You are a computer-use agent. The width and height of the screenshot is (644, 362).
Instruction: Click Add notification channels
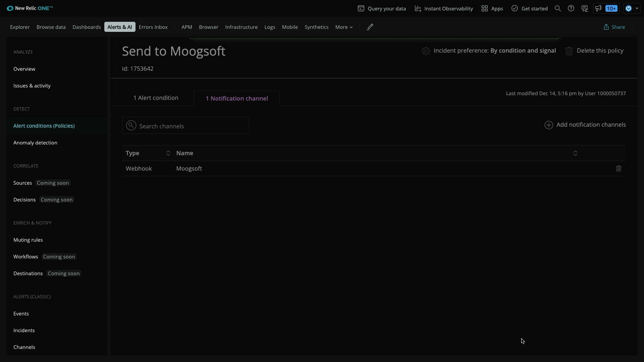point(585,125)
